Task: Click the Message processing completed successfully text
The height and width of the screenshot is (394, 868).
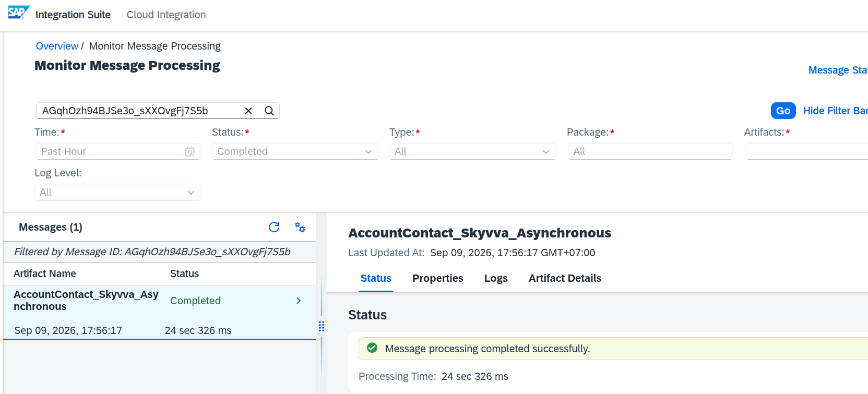Action: (487, 349)
